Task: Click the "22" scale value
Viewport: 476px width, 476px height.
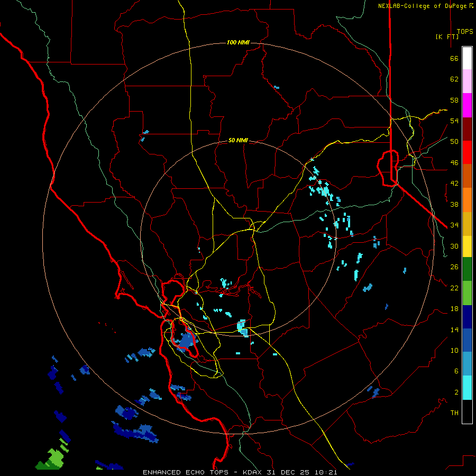Action: [454, 288]
